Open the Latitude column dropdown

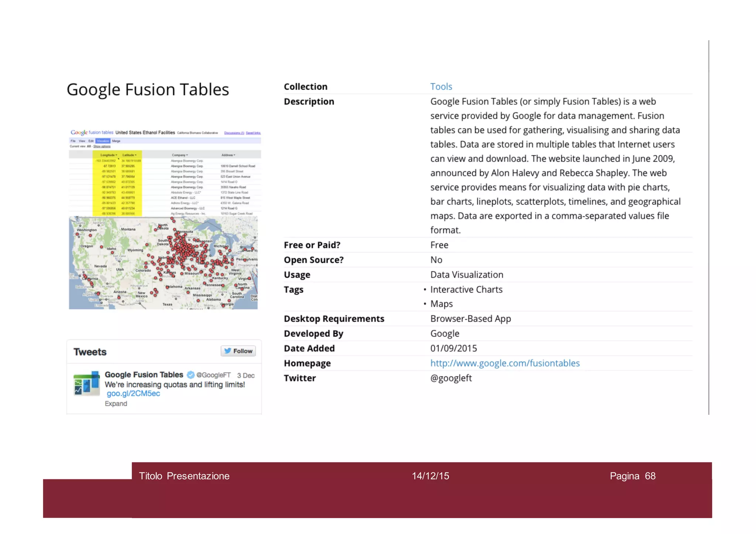tap(130, 155)
